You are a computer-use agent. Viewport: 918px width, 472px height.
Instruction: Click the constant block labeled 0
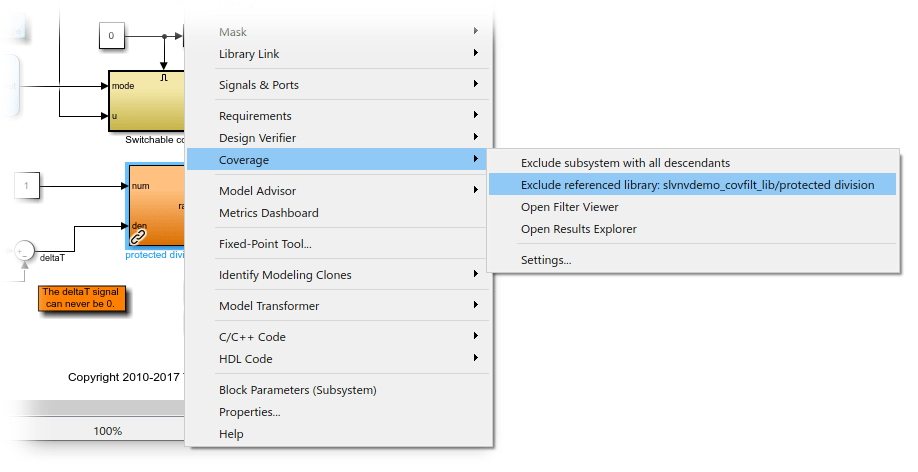(x=111, y=37)
